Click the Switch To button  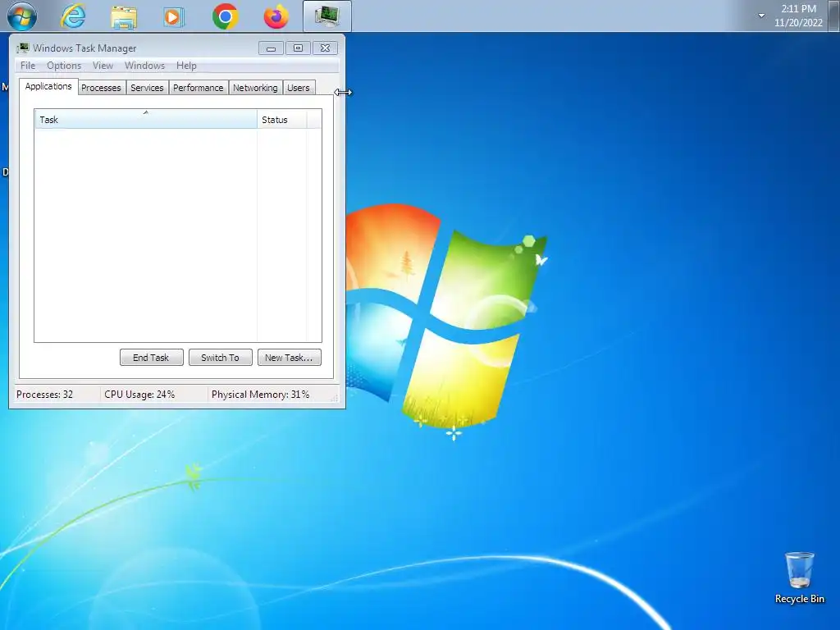pyautogui.click(x=220, y=358)
